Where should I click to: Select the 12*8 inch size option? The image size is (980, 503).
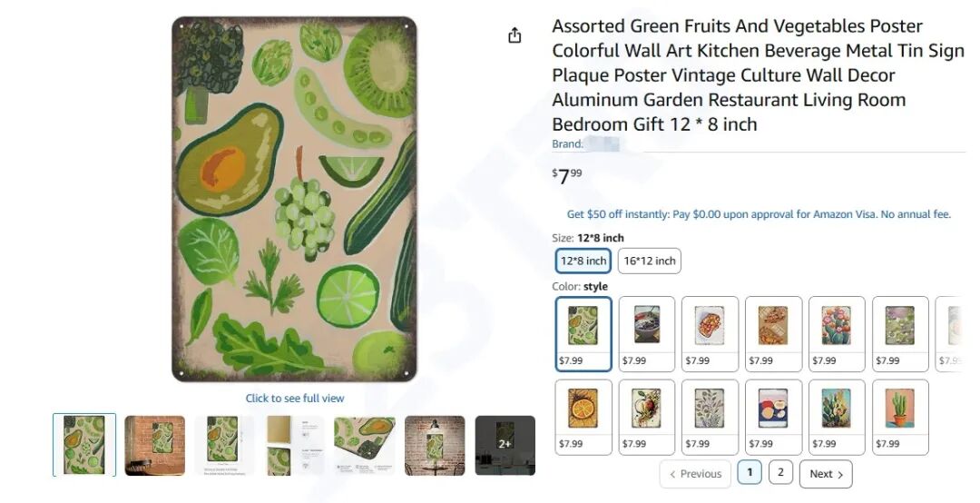[583, 261]
